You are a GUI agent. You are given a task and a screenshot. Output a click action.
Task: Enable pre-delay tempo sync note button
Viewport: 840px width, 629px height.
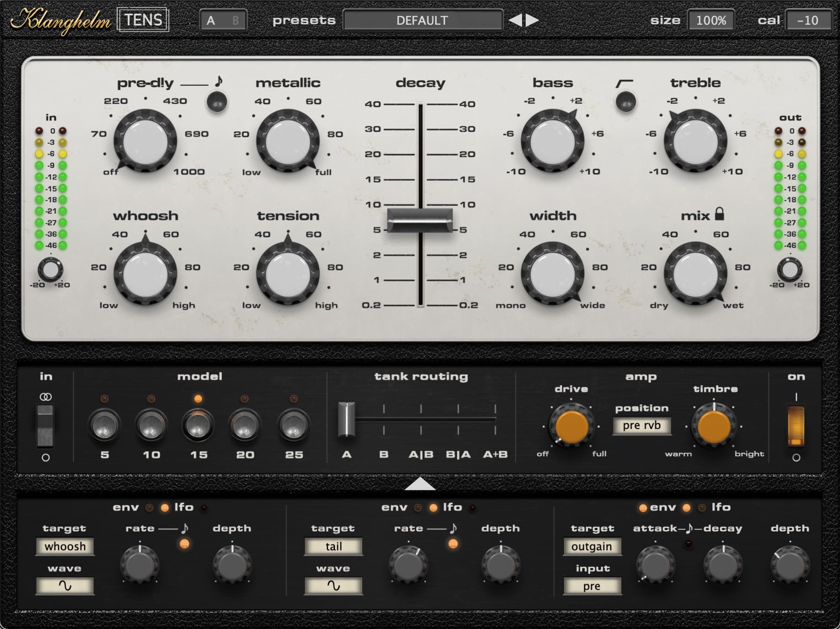click(217, 102)
